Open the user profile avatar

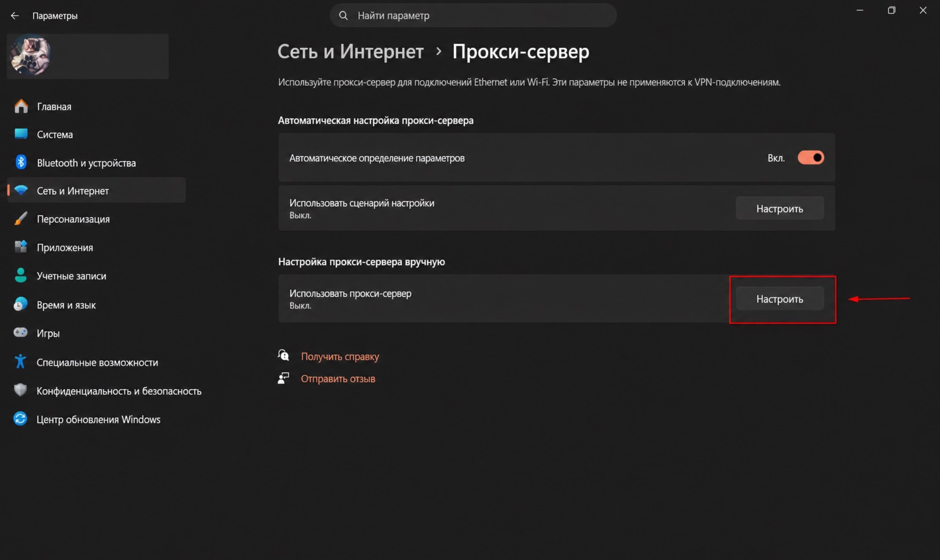click(30, 56)
